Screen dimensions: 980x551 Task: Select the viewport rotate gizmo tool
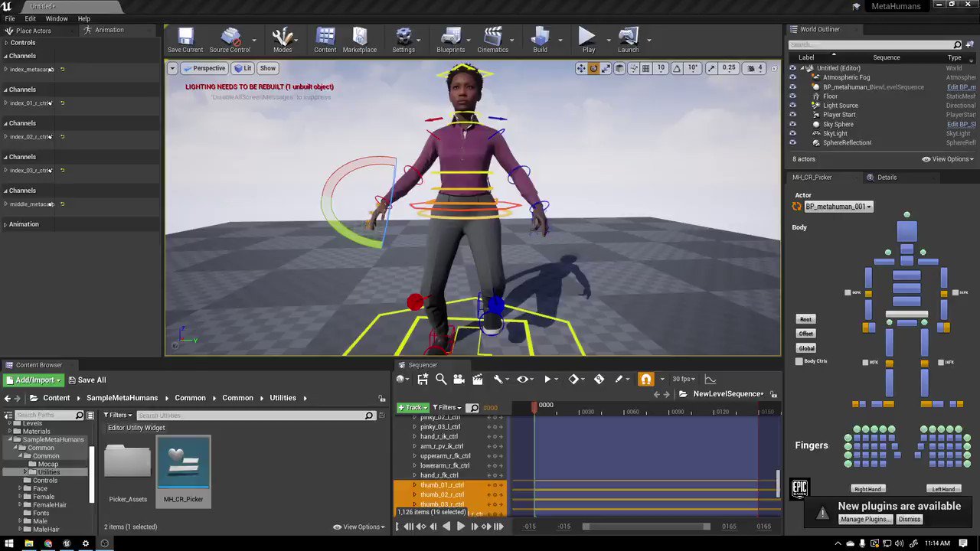pyautogui.click(x=593, y=68)
